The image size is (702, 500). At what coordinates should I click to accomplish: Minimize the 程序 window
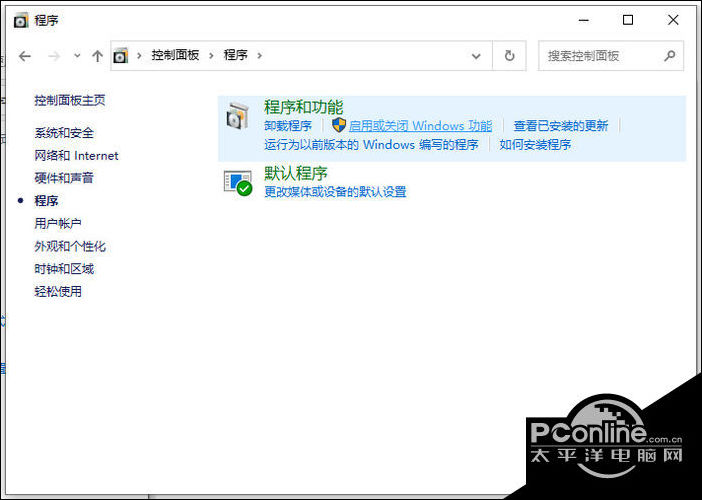click(583, 20)
